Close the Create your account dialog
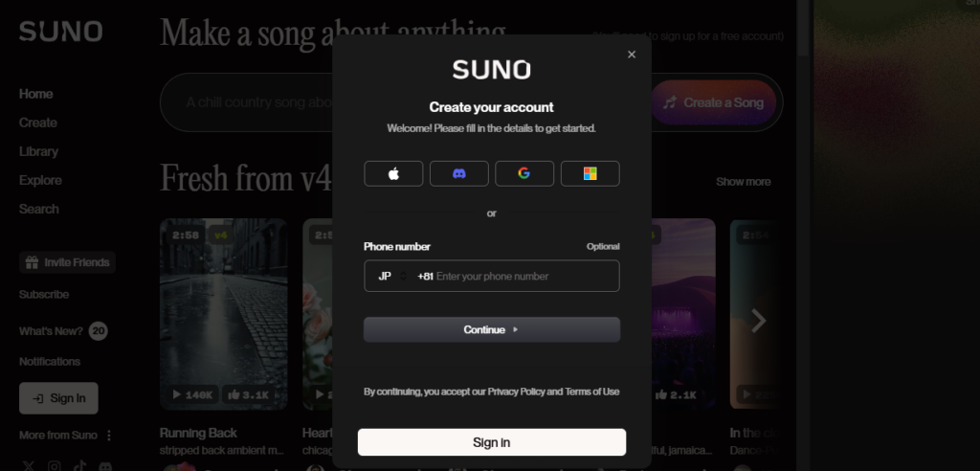 632,55
